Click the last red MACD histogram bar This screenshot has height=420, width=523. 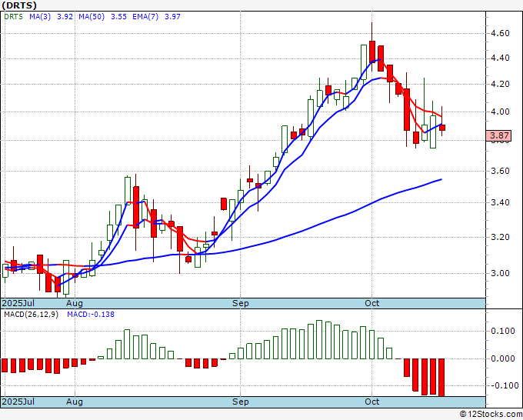[x=441, y=377]
